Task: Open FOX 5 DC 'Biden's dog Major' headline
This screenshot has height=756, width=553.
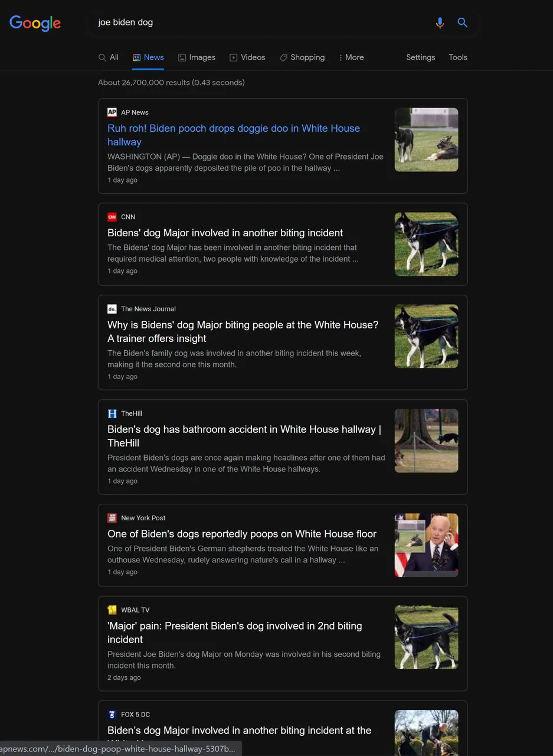Action: coord(240,731)
